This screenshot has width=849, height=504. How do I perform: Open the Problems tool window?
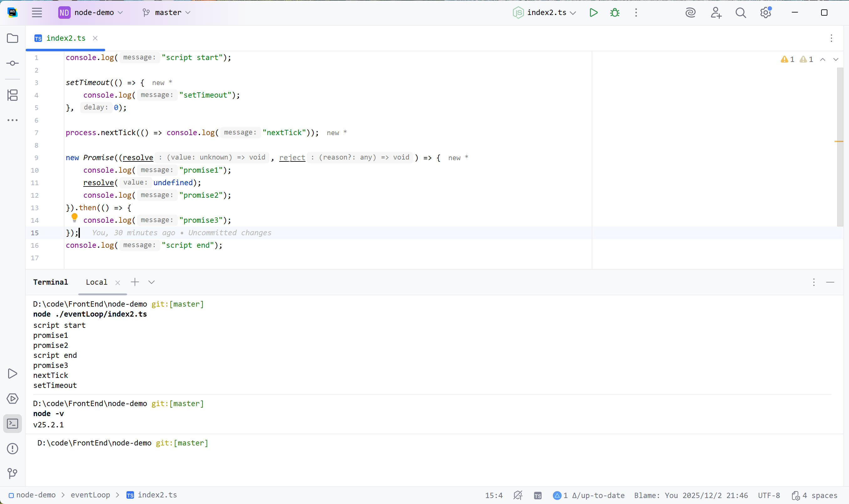(13, 449)
